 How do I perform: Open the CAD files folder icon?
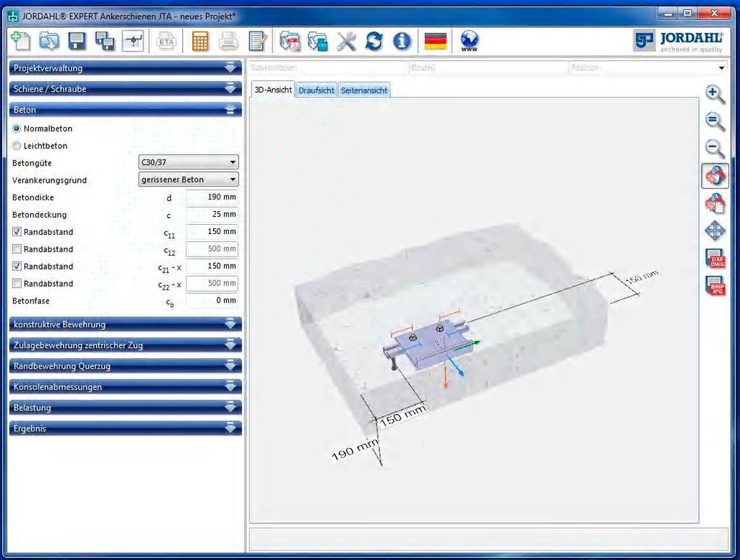[318, 41]
